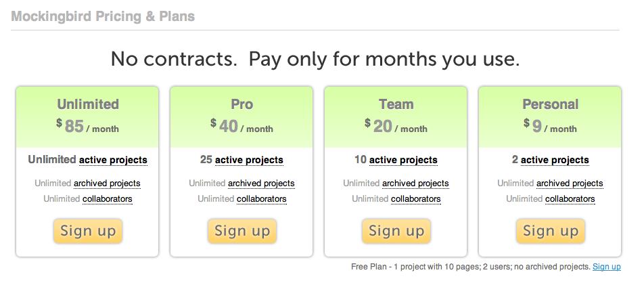Select the Unlimited plan header
The width and height of the screenshot is (644, 283).
point(88,105)
